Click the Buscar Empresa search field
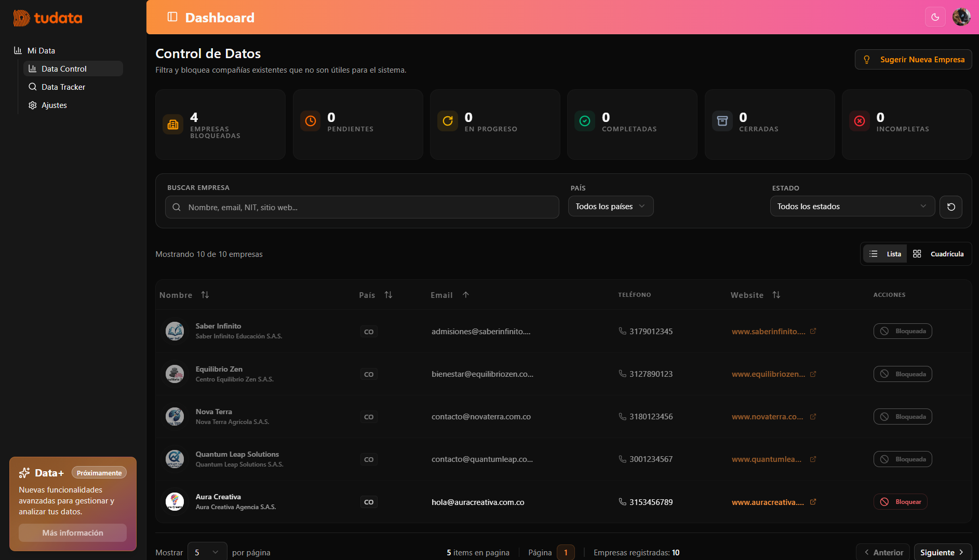 point(362,207)
